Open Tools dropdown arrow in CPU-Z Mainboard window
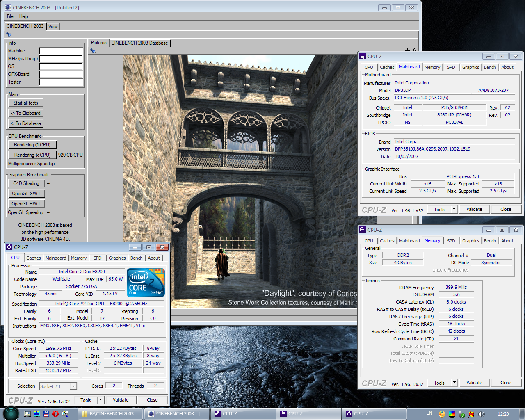 coord(454,209)
